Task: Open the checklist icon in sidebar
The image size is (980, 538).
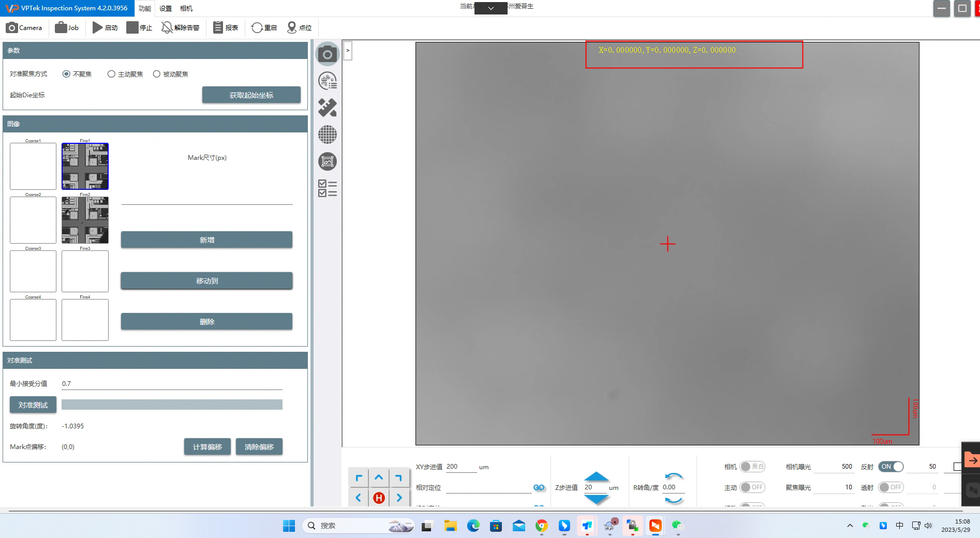Action: [328, 188]
